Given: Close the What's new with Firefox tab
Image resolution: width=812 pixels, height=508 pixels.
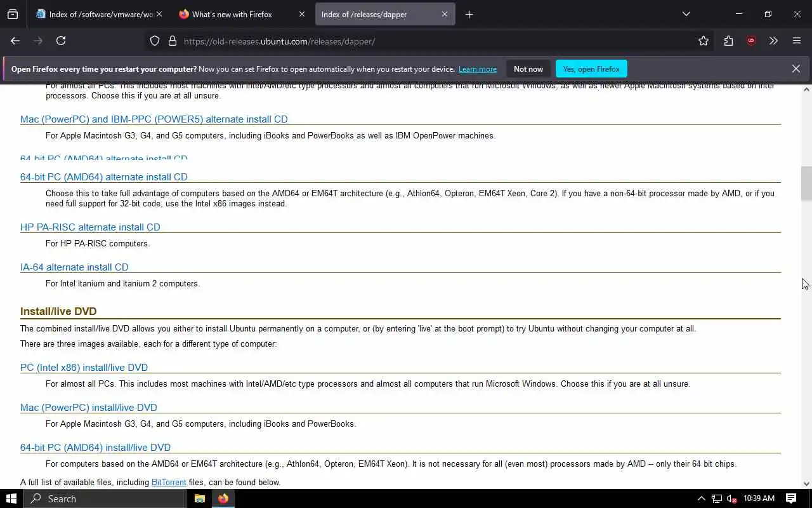Looking at the screenshot, I should tap(301, 14).
